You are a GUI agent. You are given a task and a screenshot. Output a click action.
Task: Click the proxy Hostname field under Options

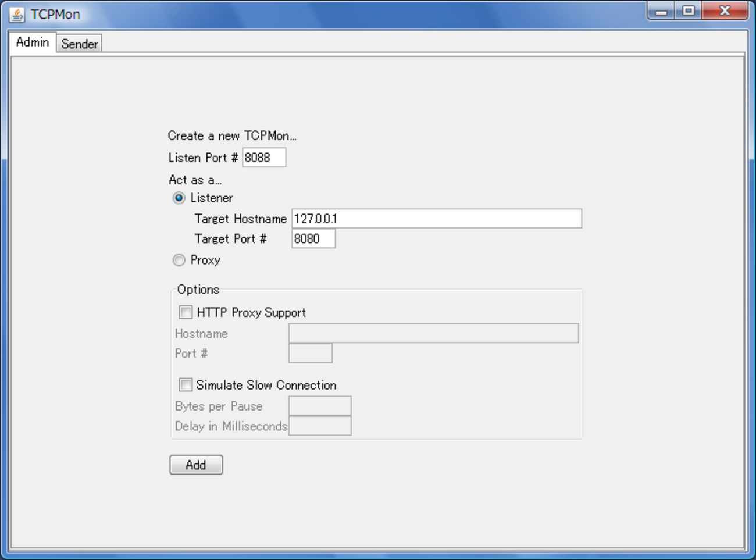[x=434, y=333]
